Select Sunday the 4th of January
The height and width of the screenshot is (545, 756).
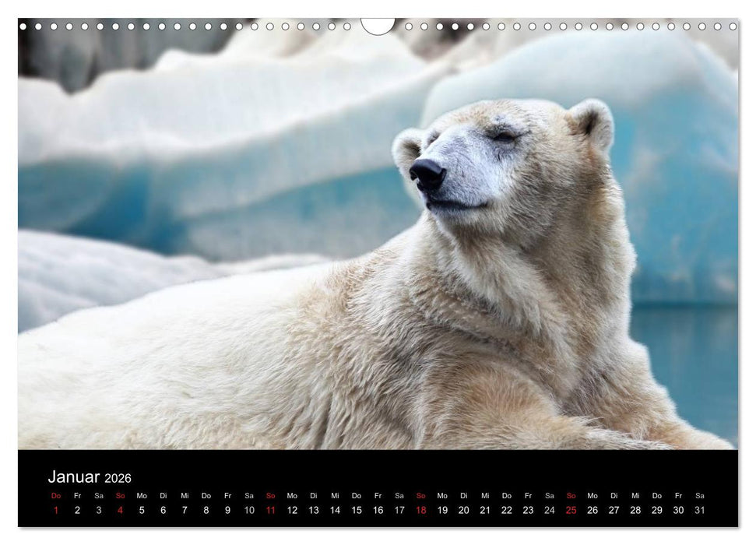(119, 511)
